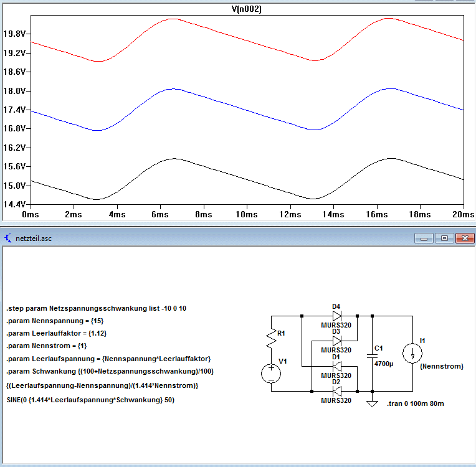This screenshot has height=467, width=476.
Task: Click the R1 resistor symbol
Action: (272, 338)
